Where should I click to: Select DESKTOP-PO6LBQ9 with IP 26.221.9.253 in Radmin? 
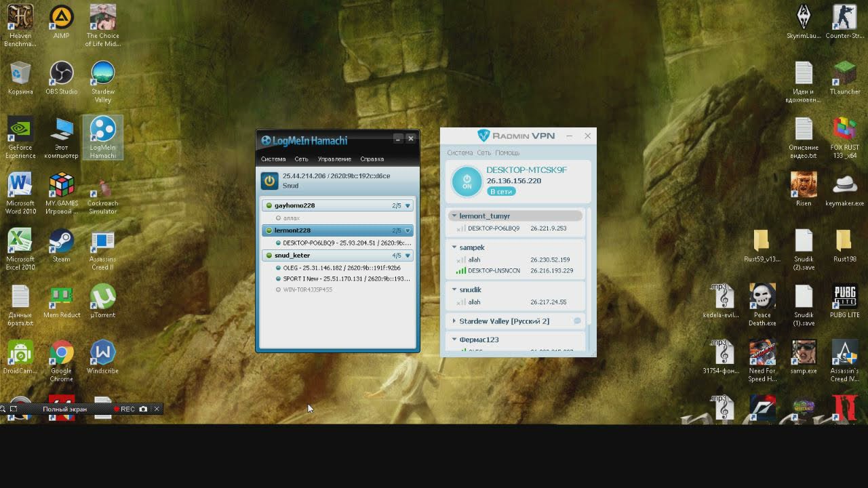point(515,228)
